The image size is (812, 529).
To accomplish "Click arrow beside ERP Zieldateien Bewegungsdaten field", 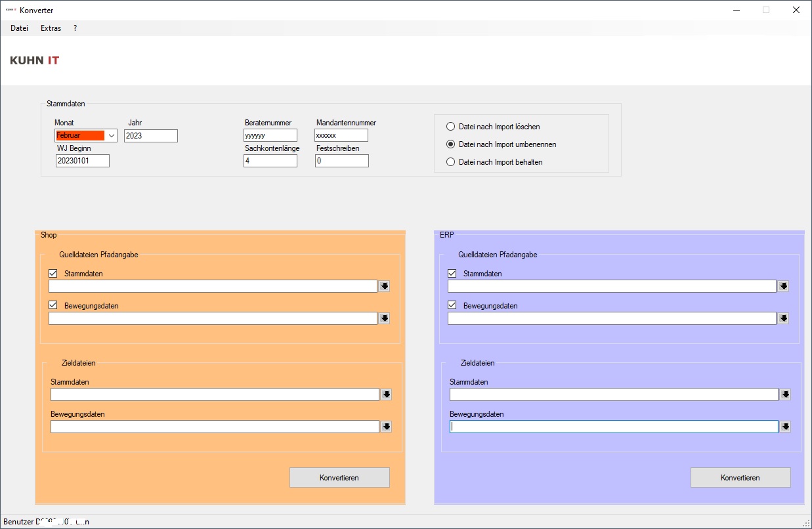I will [786, 427].
